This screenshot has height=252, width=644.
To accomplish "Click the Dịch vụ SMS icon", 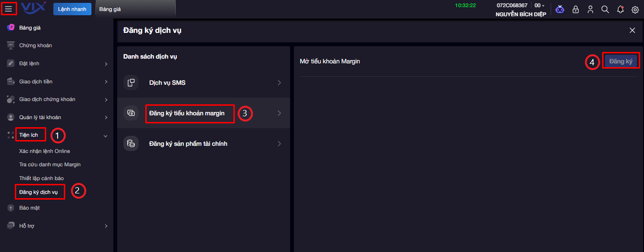I will tap(131, 82).
